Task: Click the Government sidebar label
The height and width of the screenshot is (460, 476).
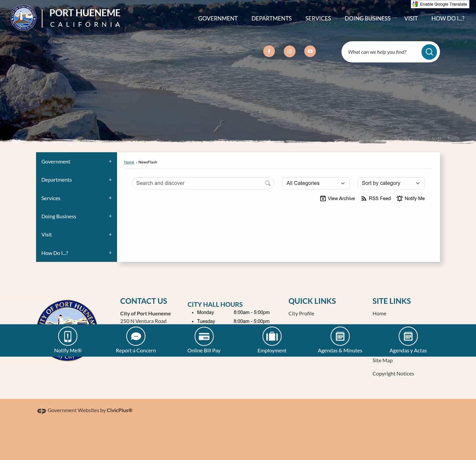Action: [x=56, y=161]
